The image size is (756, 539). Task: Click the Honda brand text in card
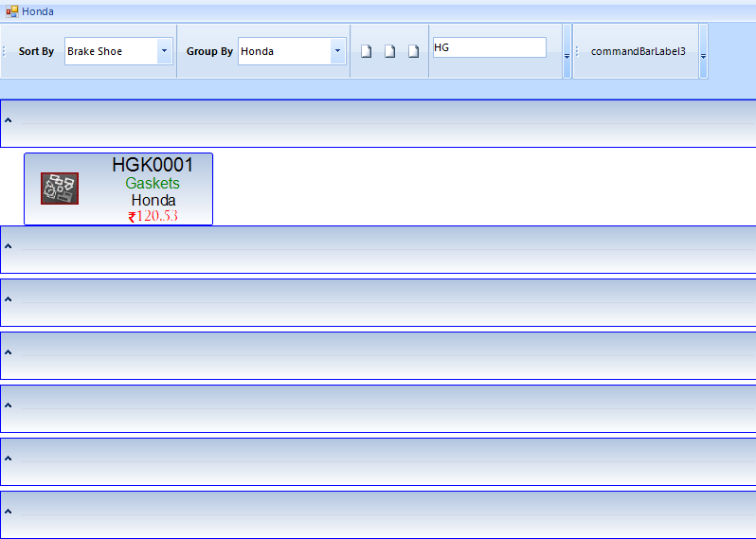(x=153, y=200)
